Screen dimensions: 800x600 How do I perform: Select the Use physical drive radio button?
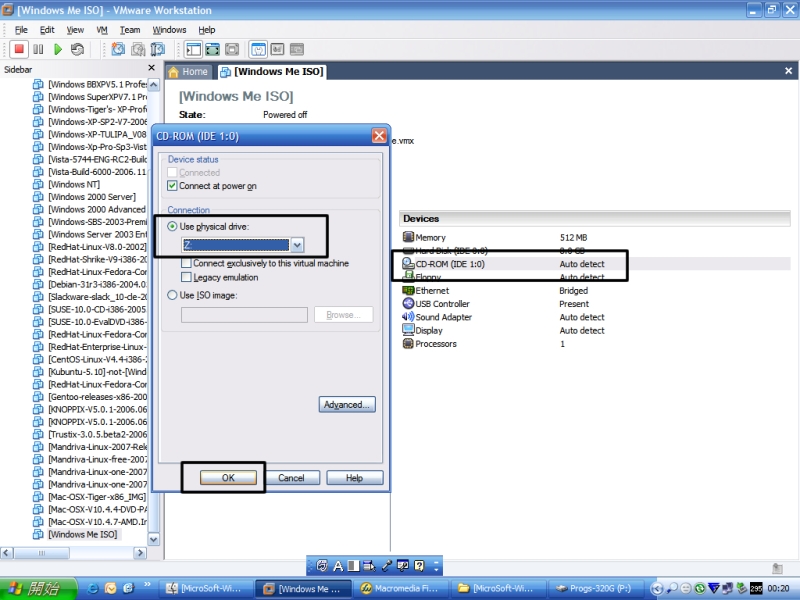point(172,227)
